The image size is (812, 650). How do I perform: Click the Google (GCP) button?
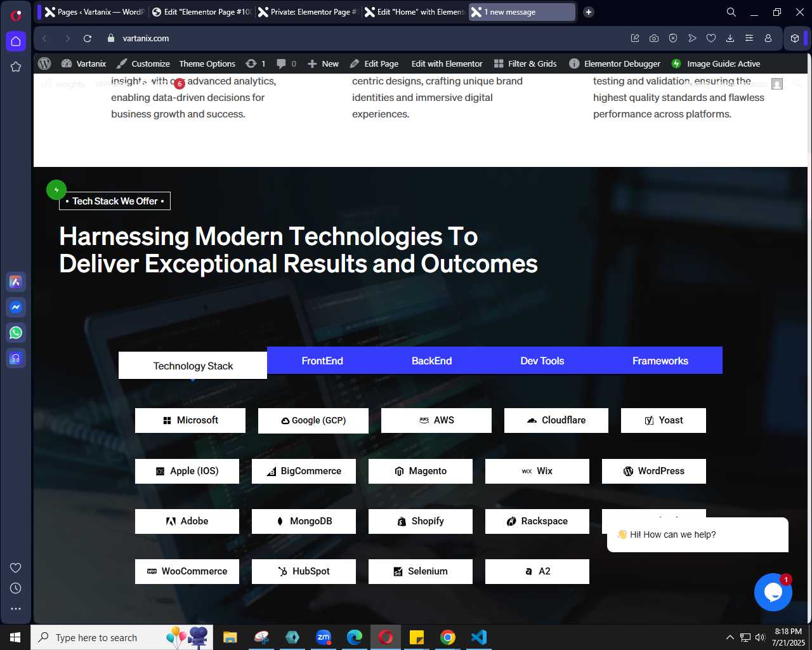coord(313,420)
